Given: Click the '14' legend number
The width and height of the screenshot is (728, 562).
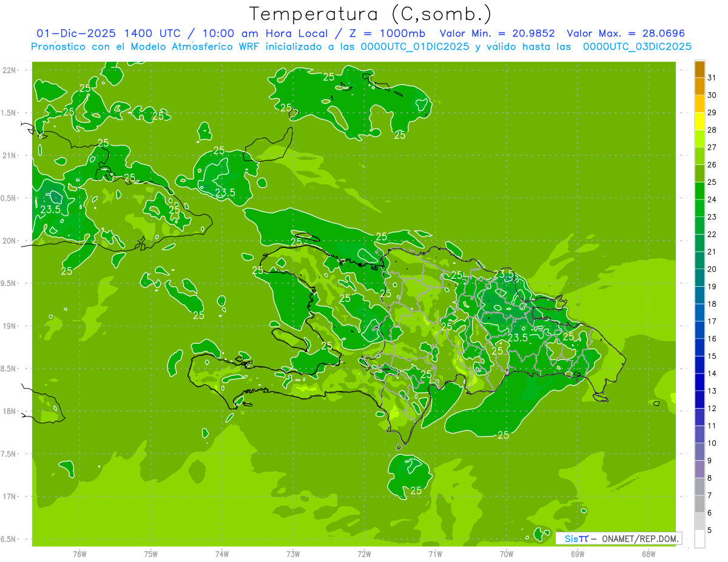Looking at the screenshot, I should coord(712,373).
